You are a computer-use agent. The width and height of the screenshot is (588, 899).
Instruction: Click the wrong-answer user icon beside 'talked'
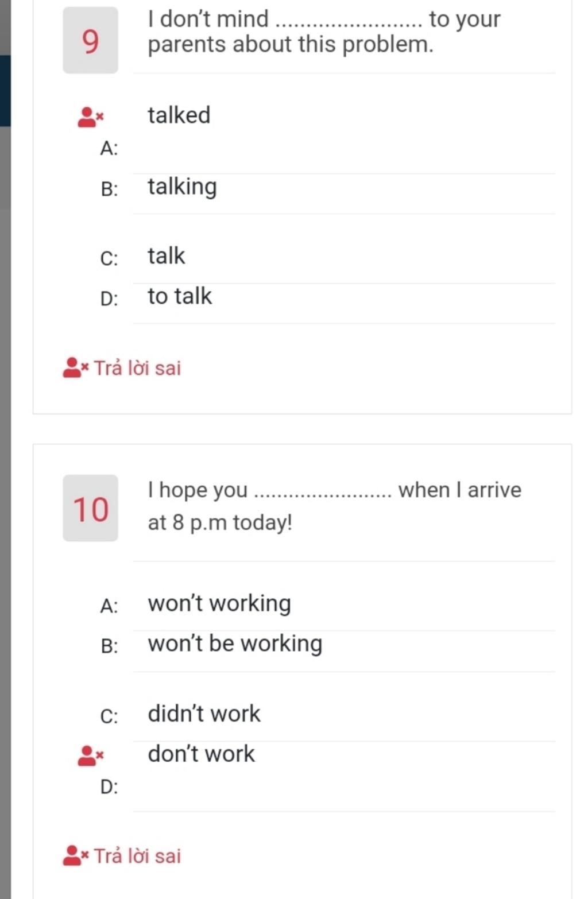coord(91,117)
